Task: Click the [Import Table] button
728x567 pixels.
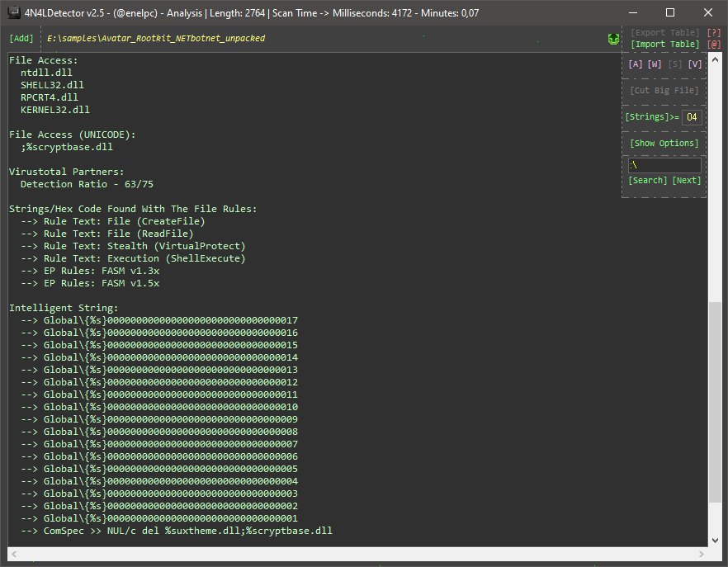Action: [665, 44]
